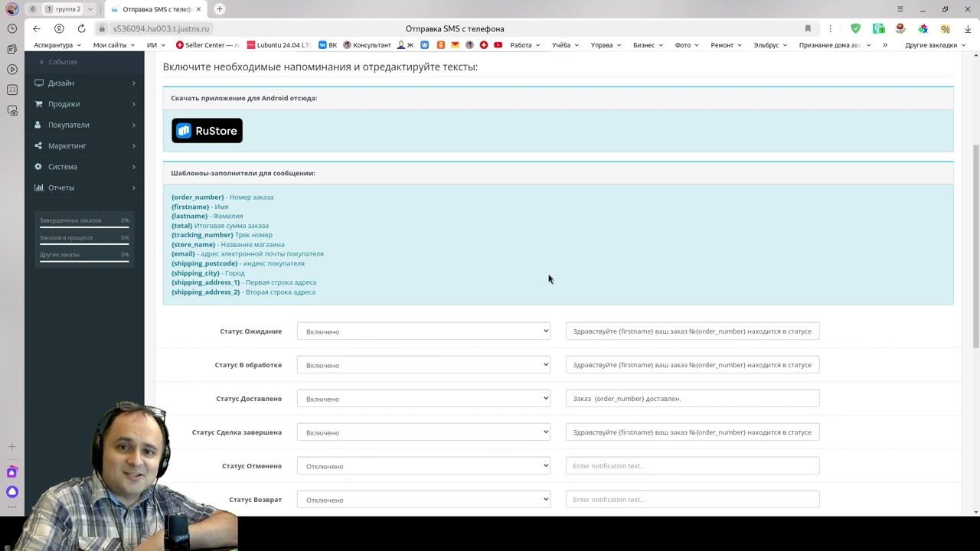
Task: Open the Мои сайты bookmarks folder
Action: (x=113, y=45)
